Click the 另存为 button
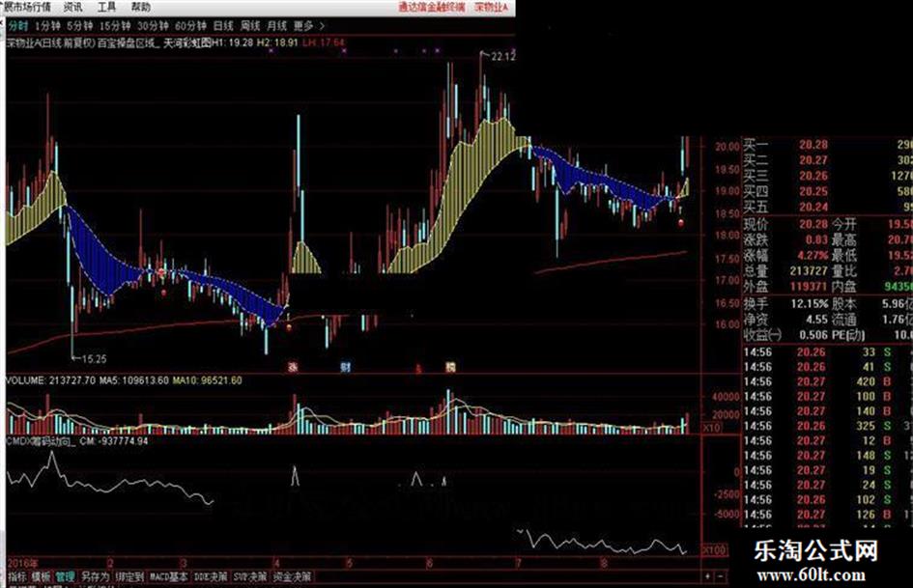This screenshot has height=588, width=913. (95, 576)
